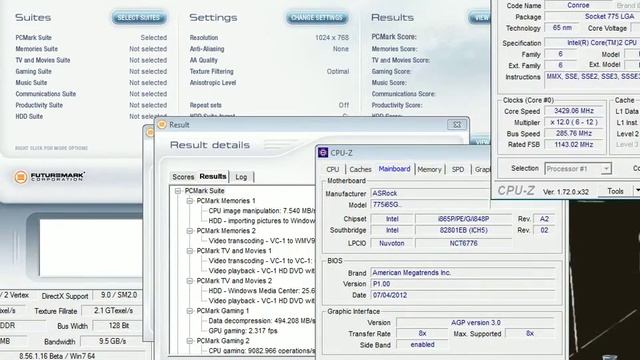Collapse the PCMark TV and Movies 1 node
The width and height of the screenshot is (640, 360).
(190, 251)
